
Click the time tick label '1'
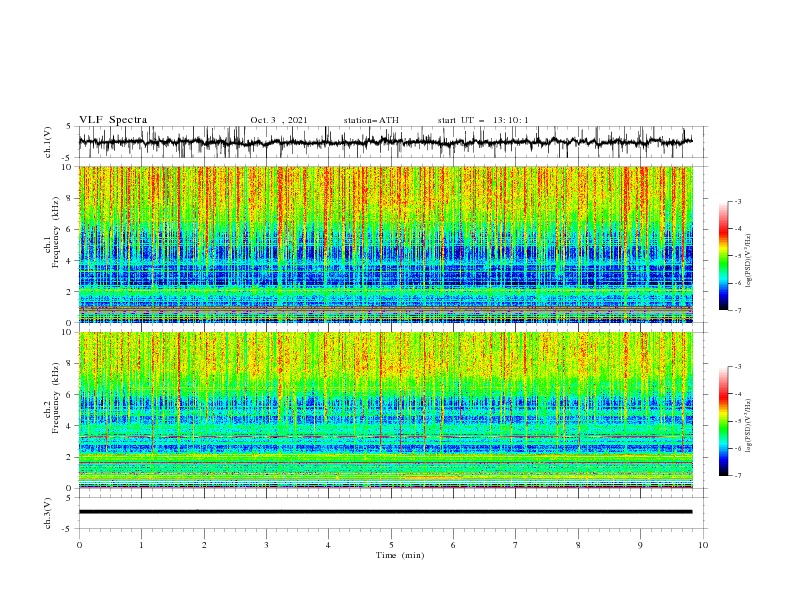(141, 545)
